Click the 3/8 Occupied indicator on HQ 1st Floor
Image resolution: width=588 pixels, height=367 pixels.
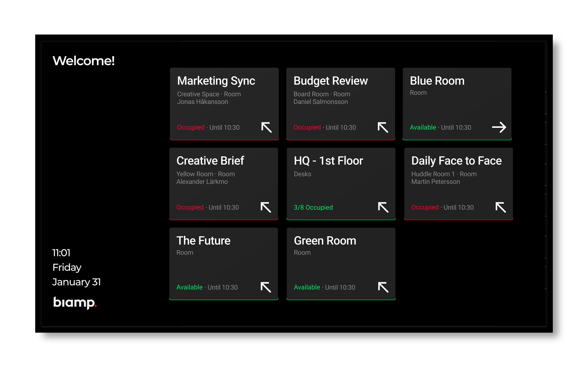[x=313, y=207]
